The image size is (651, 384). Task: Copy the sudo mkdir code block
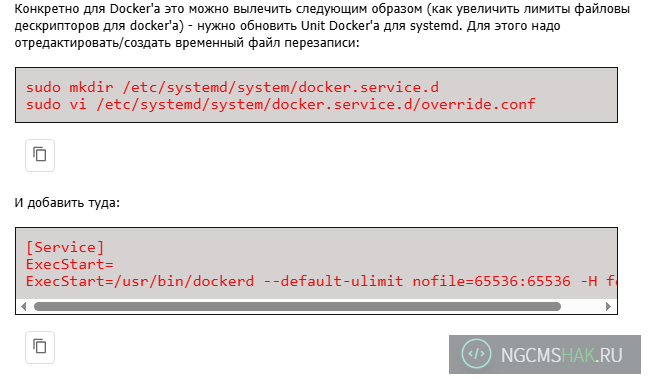pyautogui.click(x=40, y=155)
